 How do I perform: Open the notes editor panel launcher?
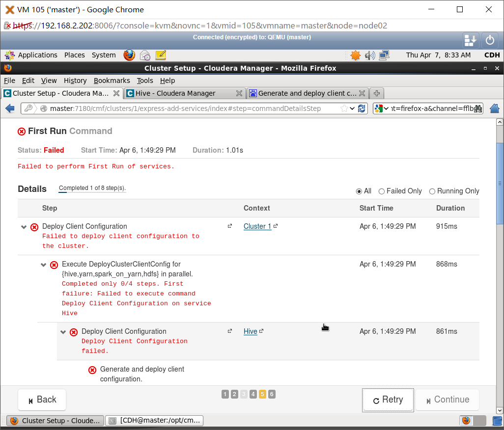pyautogui.click(x=161, y=55)
